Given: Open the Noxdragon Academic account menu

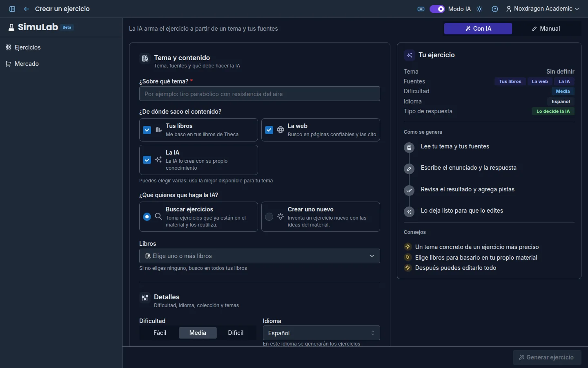Looking at the screenshot, I should tap(542, 9).
